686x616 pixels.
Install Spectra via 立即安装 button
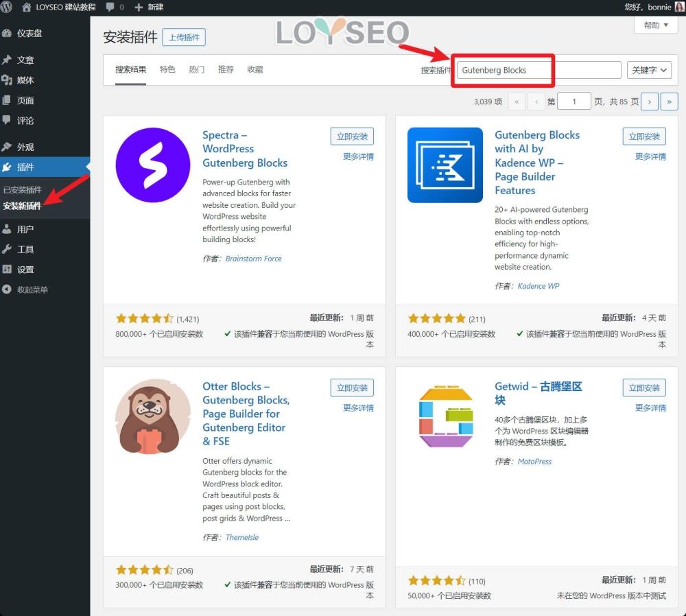[x=352, y=136]
